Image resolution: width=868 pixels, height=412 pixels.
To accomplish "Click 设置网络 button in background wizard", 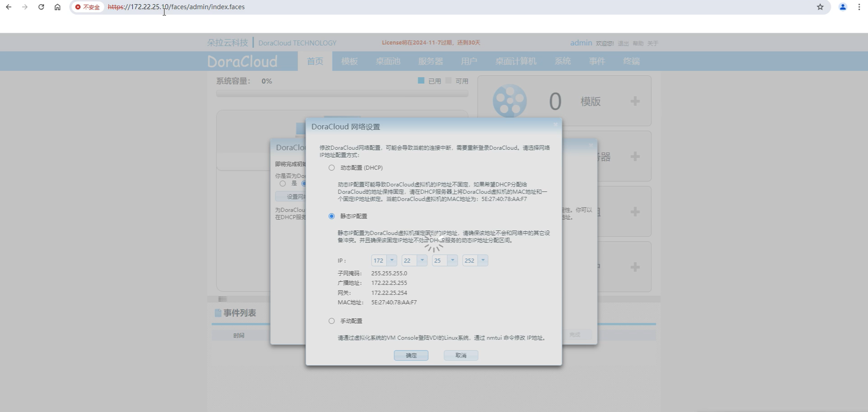I will coord(290,196).
